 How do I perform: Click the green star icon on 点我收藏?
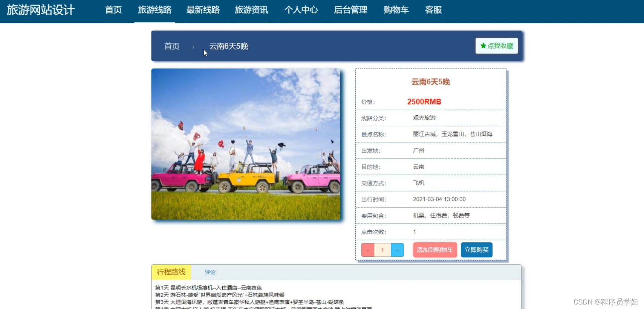(483, 46)
